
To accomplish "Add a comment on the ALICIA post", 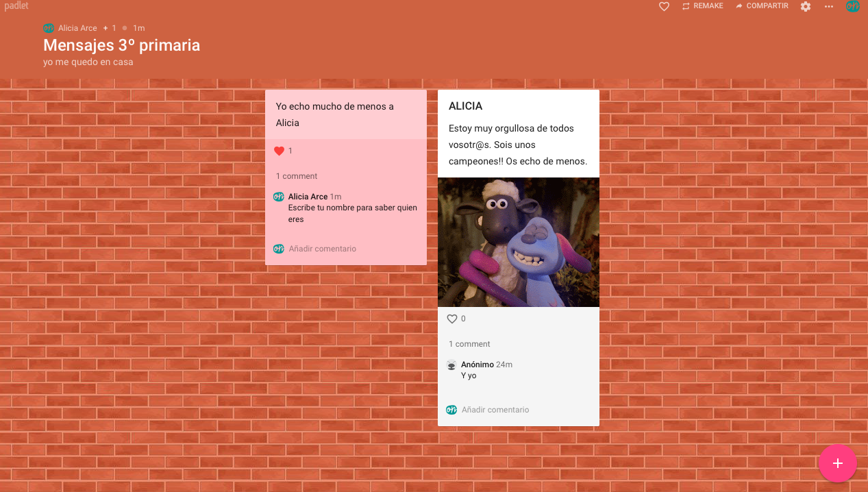I will pos(495,410).
